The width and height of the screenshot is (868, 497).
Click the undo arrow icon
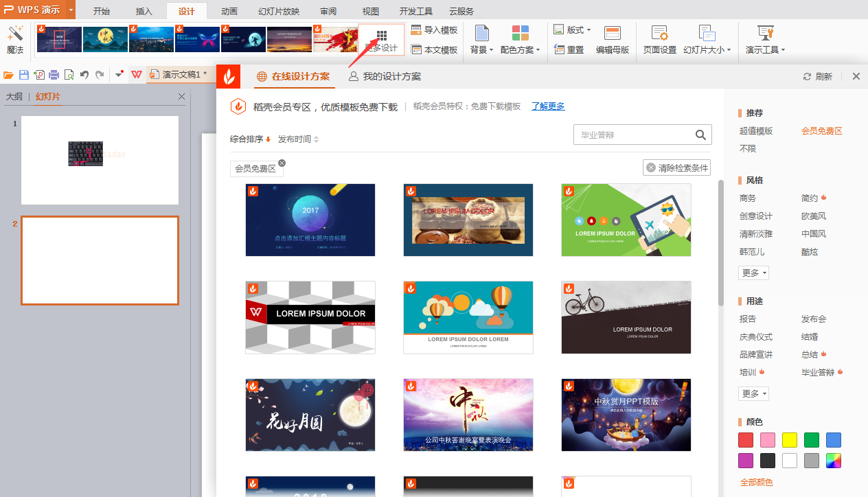(x=84, y=74)
